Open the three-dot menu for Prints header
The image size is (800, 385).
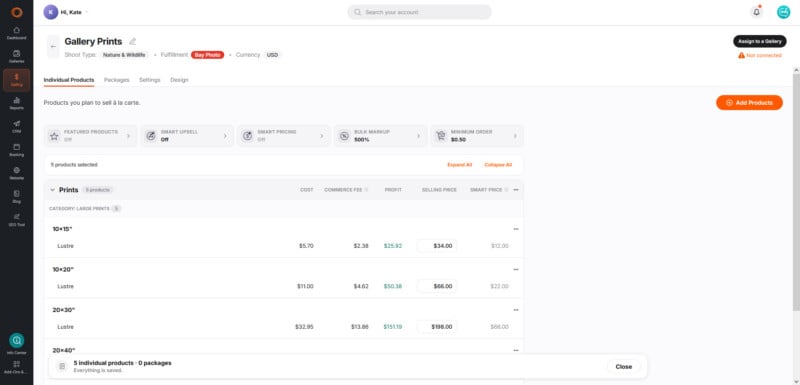516,190
